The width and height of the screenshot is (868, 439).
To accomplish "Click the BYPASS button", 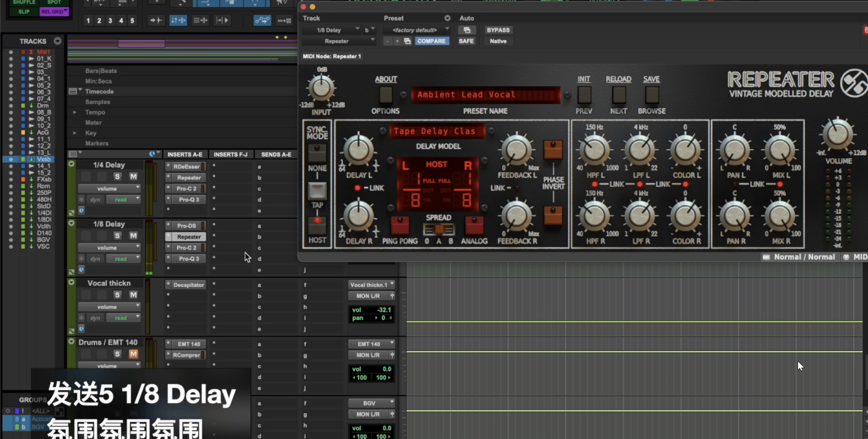I will [x=498, y=30].
